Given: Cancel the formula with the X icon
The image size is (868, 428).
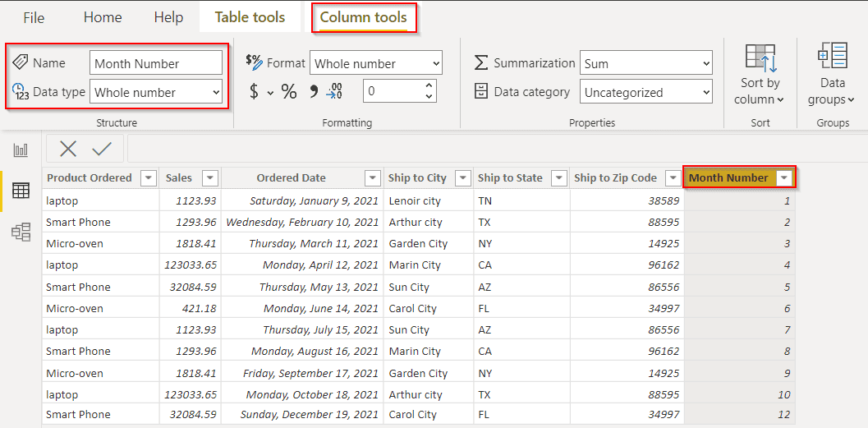Looking at the screenshot, I should pos(68,149).
